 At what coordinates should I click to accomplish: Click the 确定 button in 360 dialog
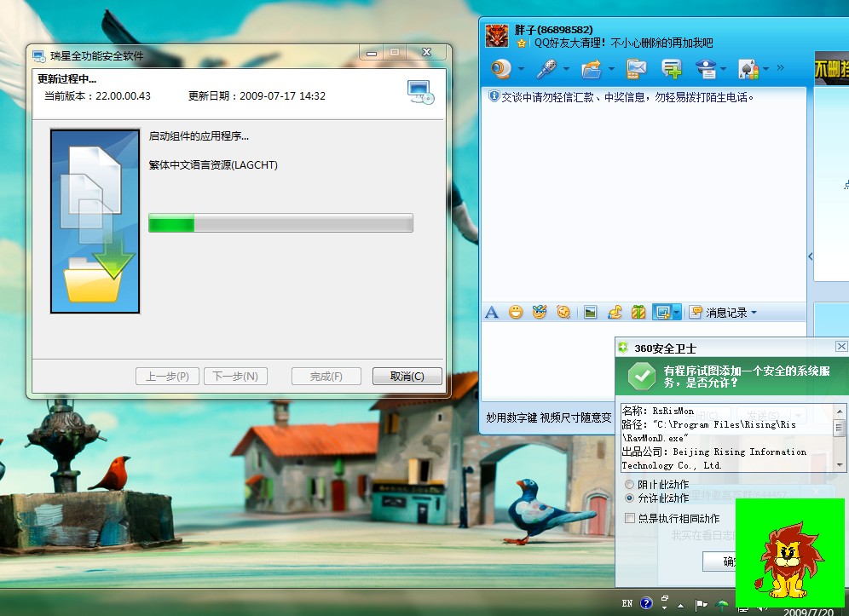tap(719, 561)
